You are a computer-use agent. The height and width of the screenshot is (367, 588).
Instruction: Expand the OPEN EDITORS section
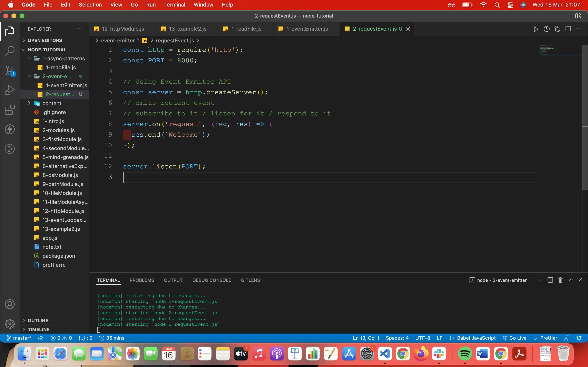[45, 40]
